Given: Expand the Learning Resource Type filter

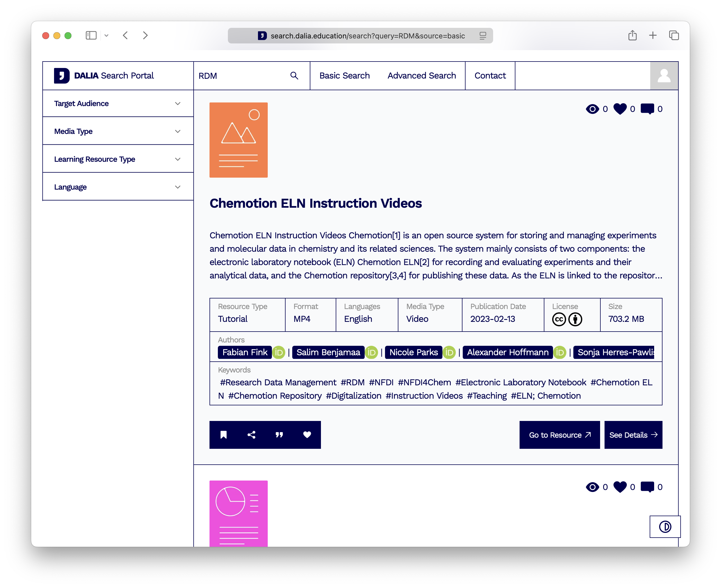Looking at the screenshot, I should pos(118,159).
